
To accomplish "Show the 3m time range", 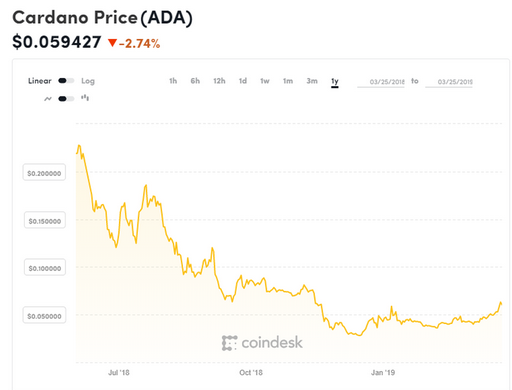I will 312,81.
